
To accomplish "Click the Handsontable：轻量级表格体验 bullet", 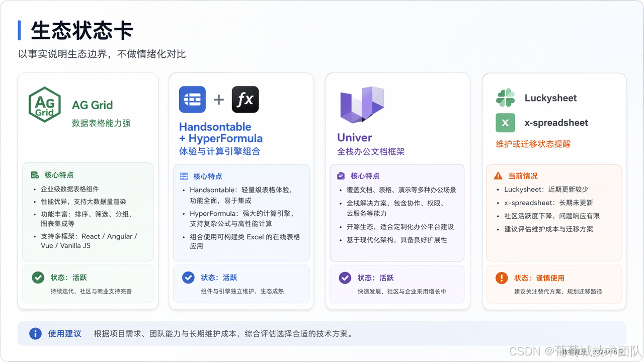I will [241, 195].
